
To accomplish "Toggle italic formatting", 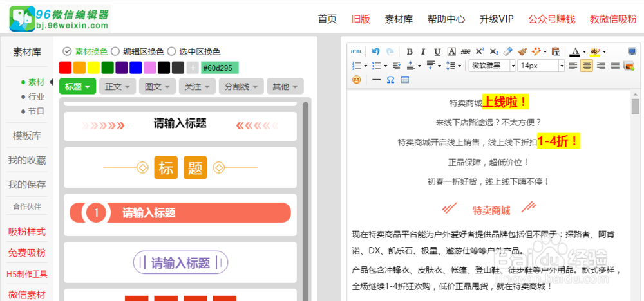I will [423, 51].
